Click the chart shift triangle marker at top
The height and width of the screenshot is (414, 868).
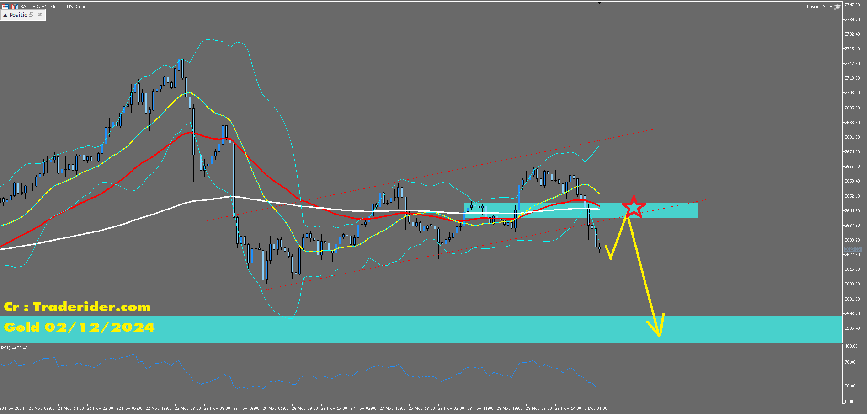599,3
